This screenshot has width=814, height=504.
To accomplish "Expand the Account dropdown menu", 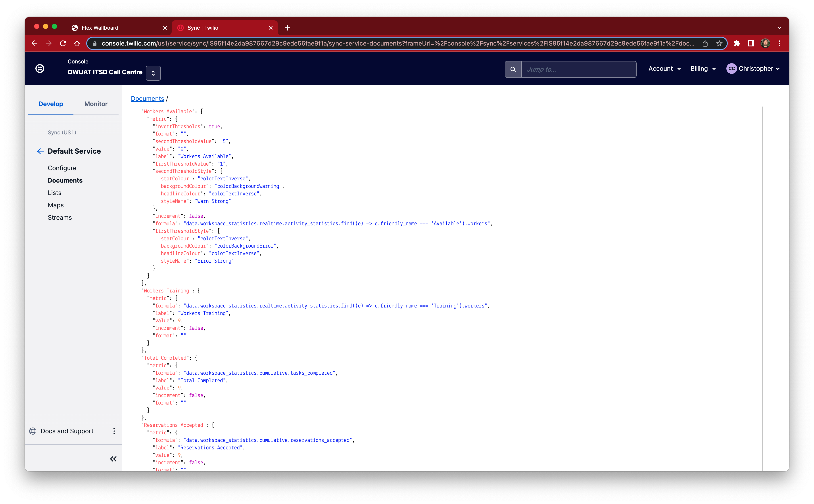I will tap(664, 69).
